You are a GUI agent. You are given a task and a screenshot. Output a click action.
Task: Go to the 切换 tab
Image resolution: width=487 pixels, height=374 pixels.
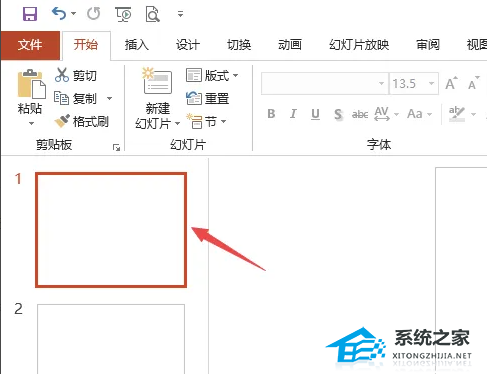(239, 45)
